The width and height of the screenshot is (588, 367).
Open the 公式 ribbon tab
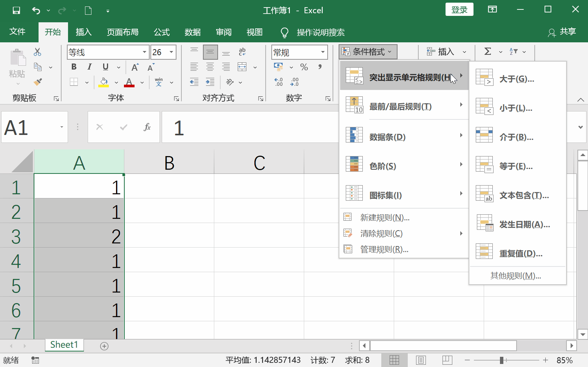[x=162, y=33]
